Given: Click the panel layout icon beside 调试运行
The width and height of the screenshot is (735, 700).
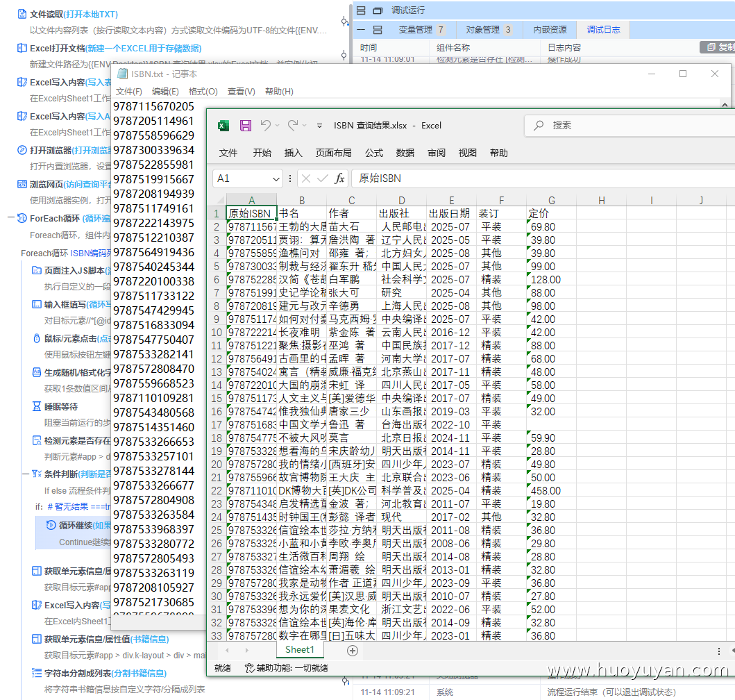Looking at the screenshot, I should (x=361, y=10).
